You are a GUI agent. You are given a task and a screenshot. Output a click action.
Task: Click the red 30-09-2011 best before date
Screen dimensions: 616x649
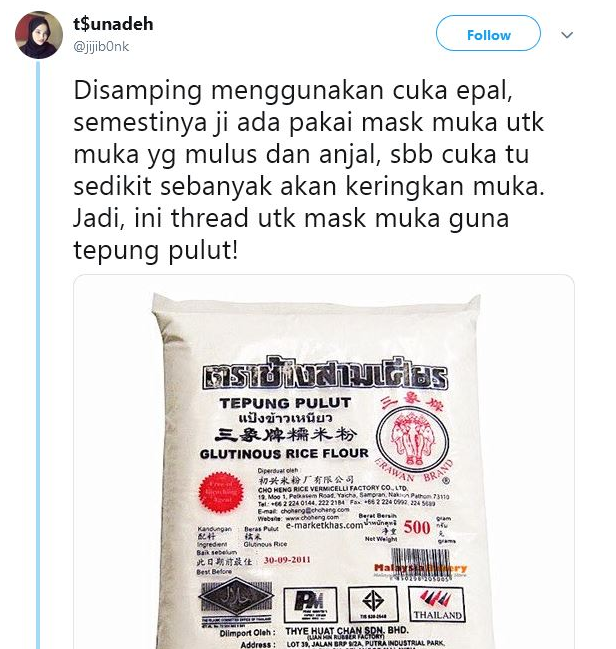click(287, 560)
